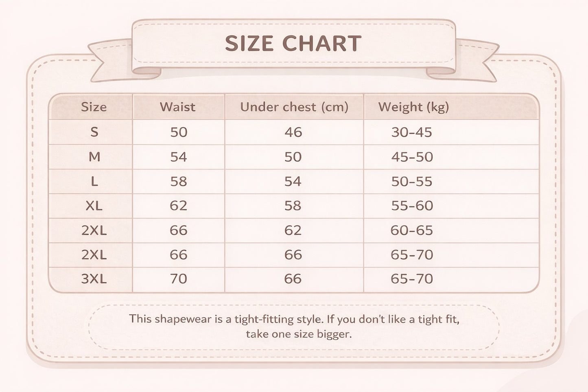Click the 50-55 weight range cell
Image resolution: width=588 pixels, height=392 pixels.
click(411, 181)
